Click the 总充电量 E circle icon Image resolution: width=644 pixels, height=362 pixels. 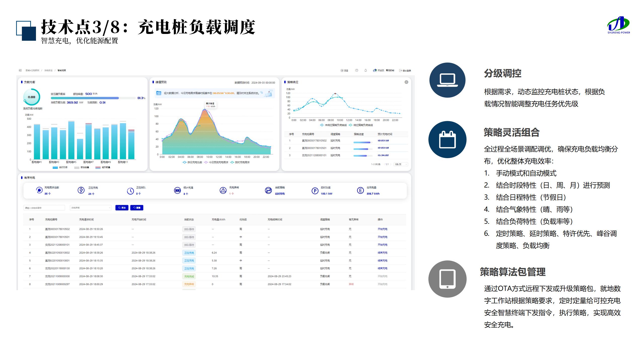pyautogui.click(x=360, y=191)
